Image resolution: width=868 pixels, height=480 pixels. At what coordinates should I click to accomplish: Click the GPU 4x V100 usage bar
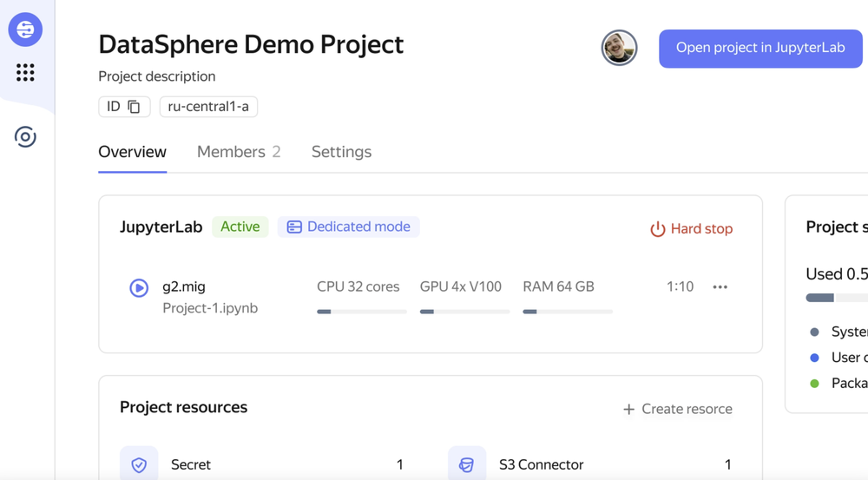click(465, 312)
